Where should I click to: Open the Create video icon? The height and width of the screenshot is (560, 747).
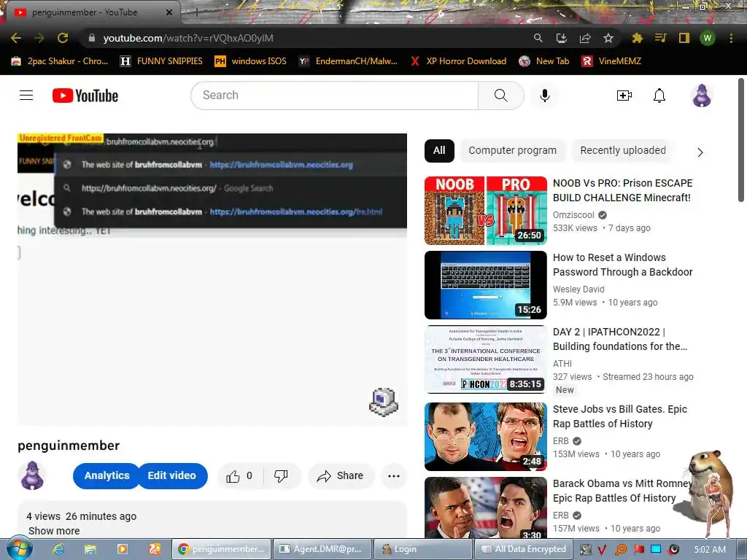click(624, 96)
